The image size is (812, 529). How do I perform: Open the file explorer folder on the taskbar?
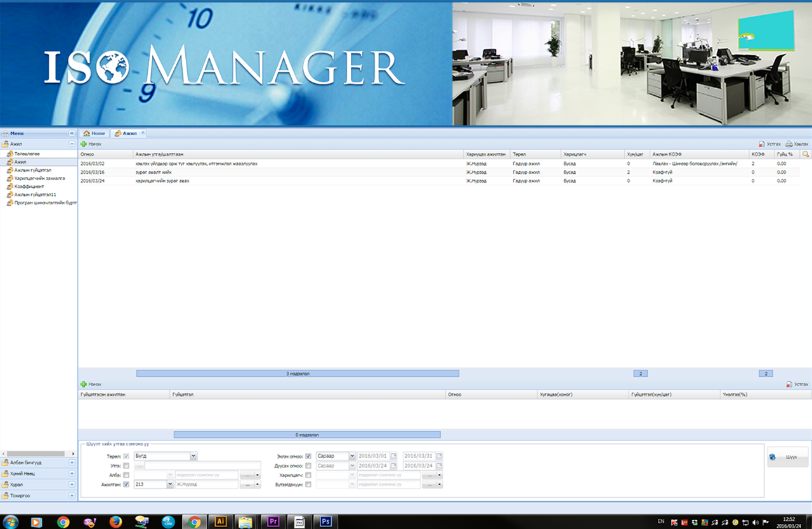click(247, 521)
